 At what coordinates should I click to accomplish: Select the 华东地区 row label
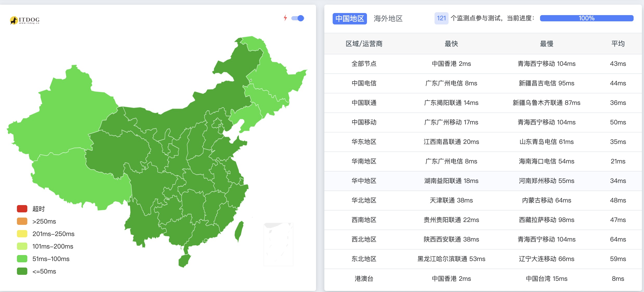364,142
